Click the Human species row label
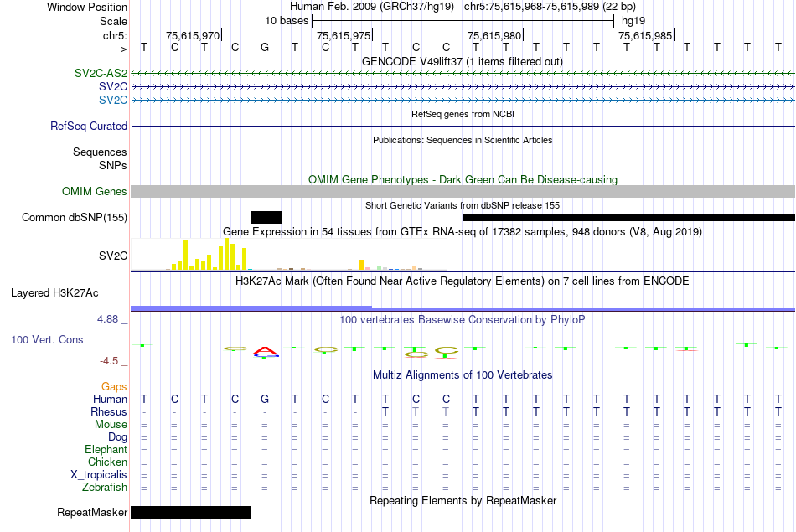The width and height of the screenshot is (796, 532). 110,400
